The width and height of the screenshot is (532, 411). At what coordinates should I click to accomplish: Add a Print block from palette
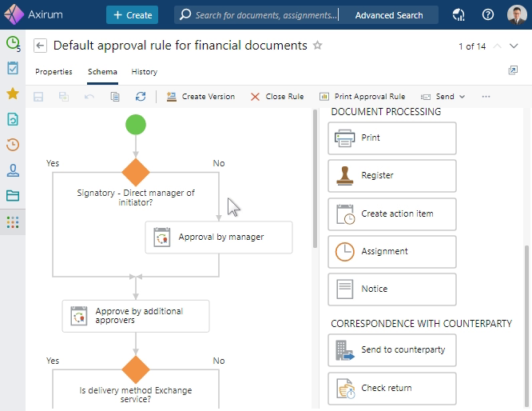pyautogui.click(x=392, y=138)
